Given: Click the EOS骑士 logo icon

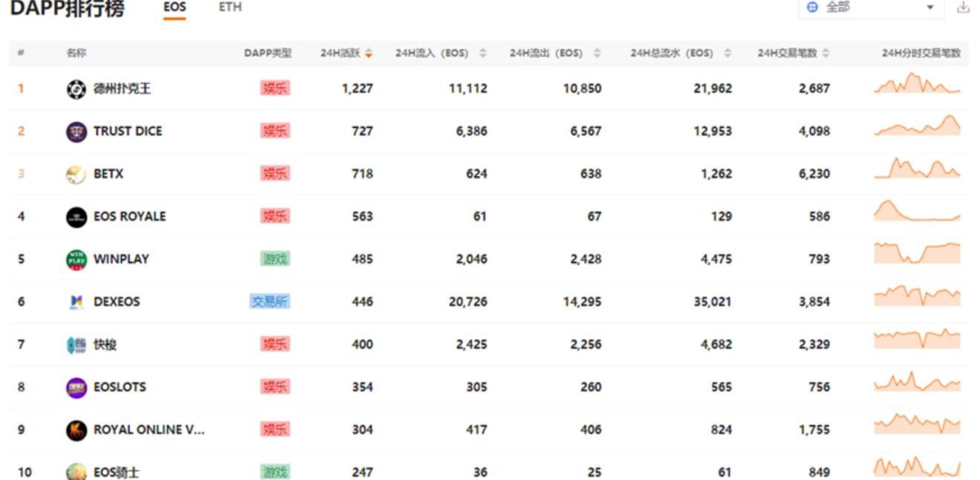Looking at the screenshot, I should pyautogui.click(x=76, y=472).
